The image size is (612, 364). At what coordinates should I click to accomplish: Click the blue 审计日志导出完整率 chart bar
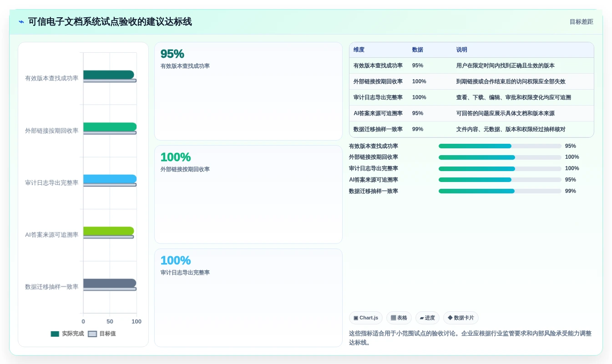click(110, 179)
